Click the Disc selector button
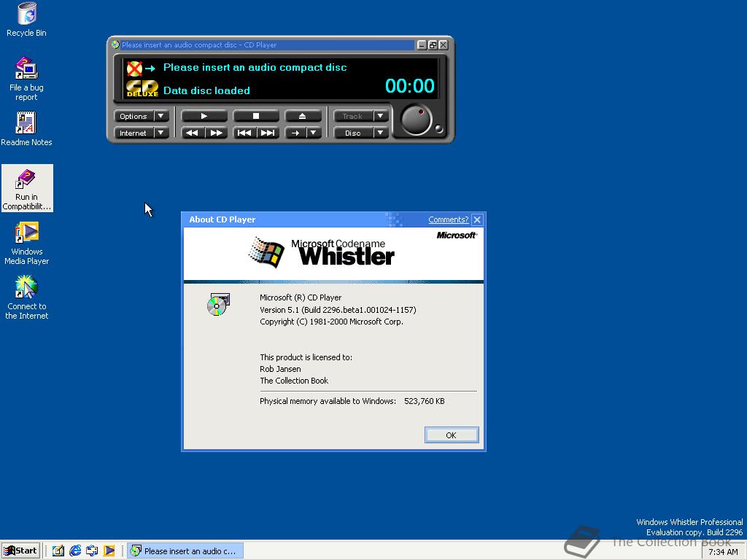The height and width of the screenshot is (560, 747). [x=352, y=133]
